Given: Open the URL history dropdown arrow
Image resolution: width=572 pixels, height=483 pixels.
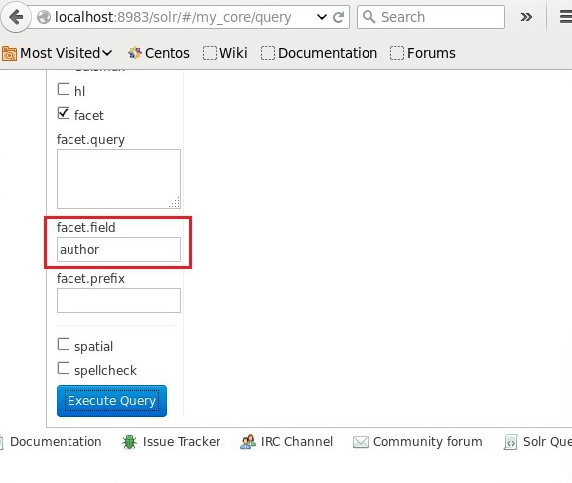Looking at the screenshot, I should 321,17.
